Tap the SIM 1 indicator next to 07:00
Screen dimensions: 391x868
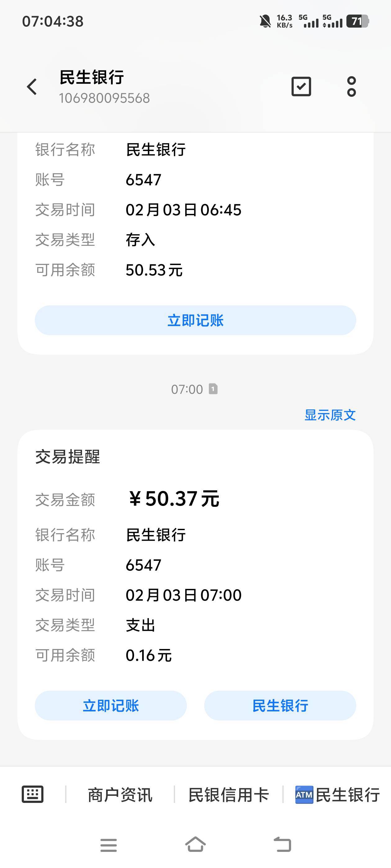tap(213, 389)
